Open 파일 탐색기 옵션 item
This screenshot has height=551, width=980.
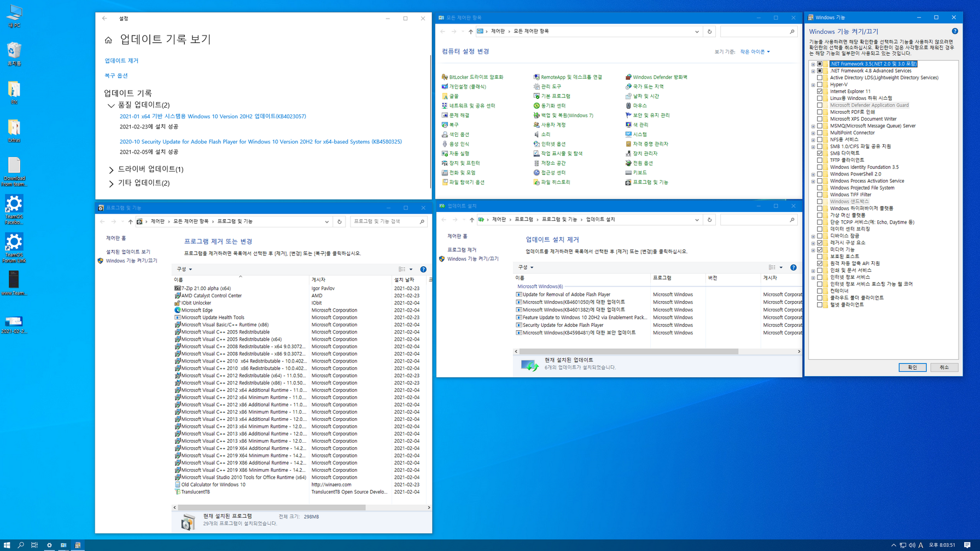[x=463, y=182]
